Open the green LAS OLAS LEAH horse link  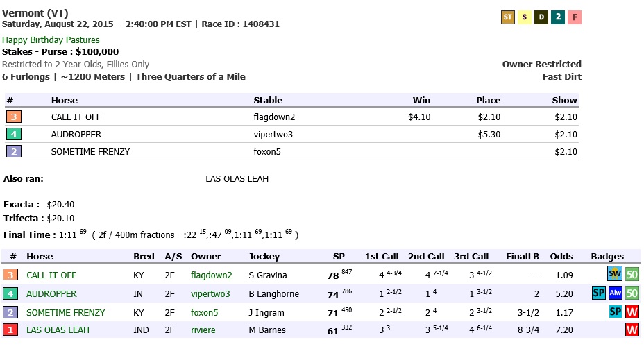58,330
